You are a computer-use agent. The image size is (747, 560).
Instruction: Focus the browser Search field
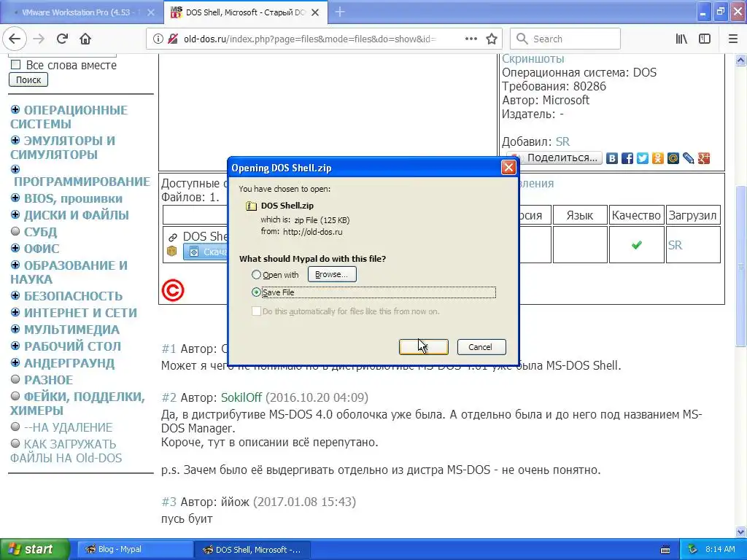tap(565, 39)
